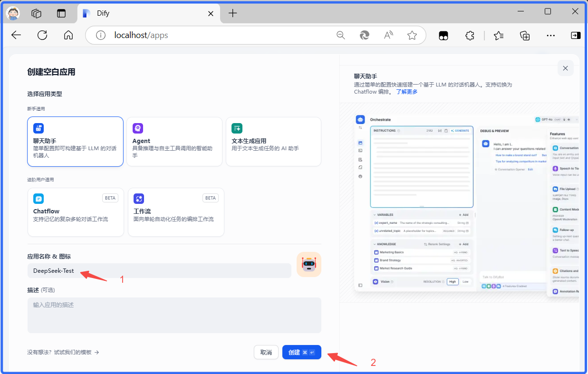Click the site information icon in address bar
588x374 pixels.
pos(101,35)
